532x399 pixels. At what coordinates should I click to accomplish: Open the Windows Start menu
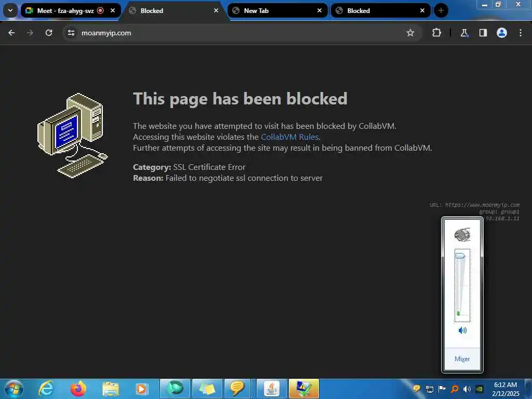point(14,389)
